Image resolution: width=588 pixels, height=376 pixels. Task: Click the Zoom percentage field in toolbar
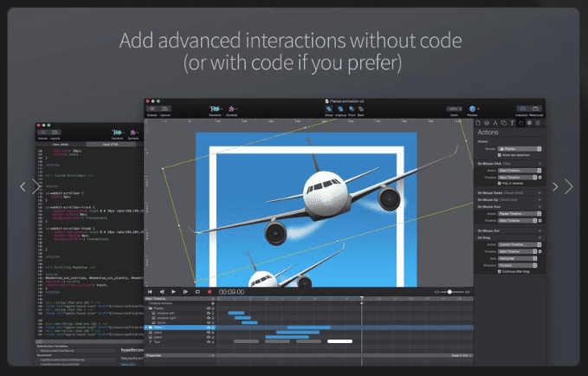click(x=454, y=109)
